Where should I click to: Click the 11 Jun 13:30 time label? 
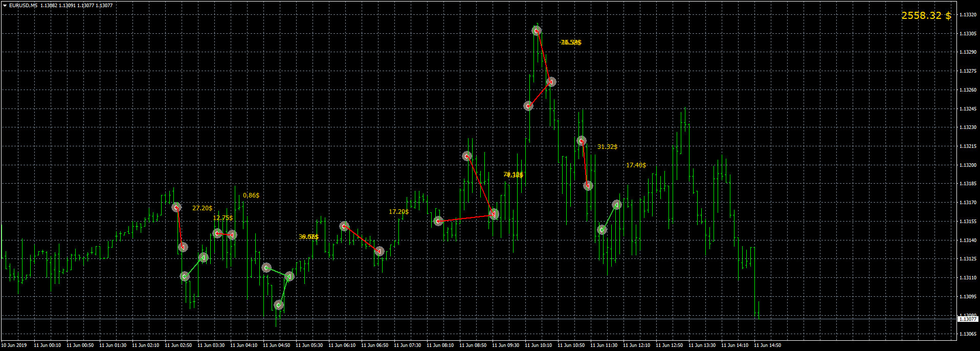702,345
